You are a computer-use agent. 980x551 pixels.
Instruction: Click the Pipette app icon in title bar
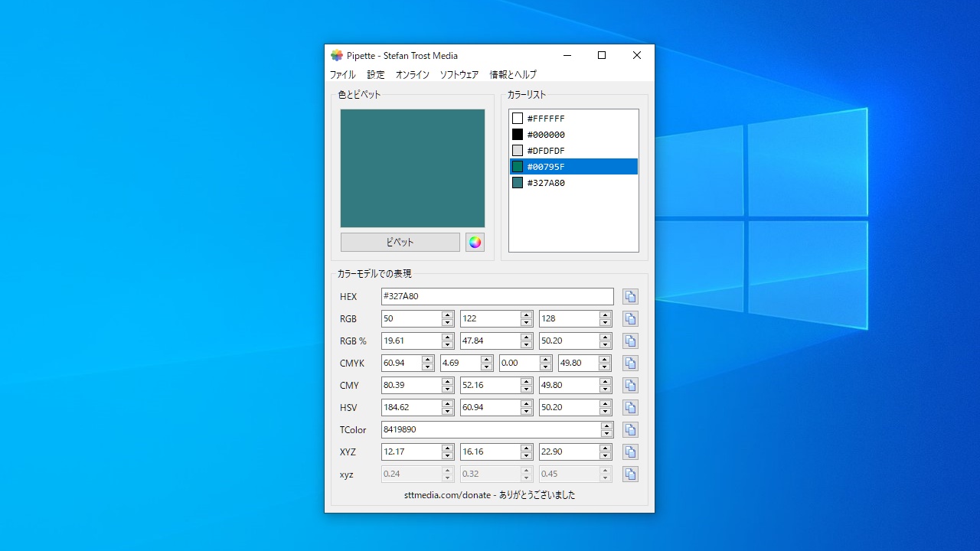[x=337, y=55]
